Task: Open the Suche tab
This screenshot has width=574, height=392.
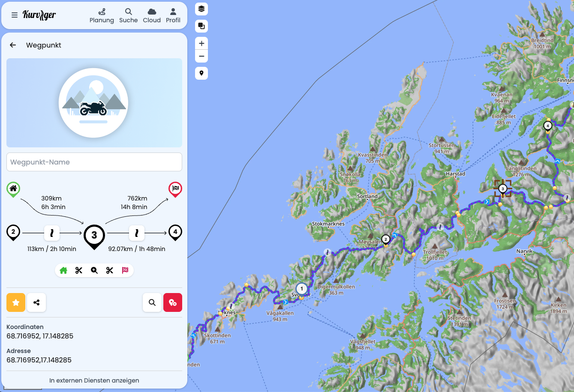Action: click(128, 16)
